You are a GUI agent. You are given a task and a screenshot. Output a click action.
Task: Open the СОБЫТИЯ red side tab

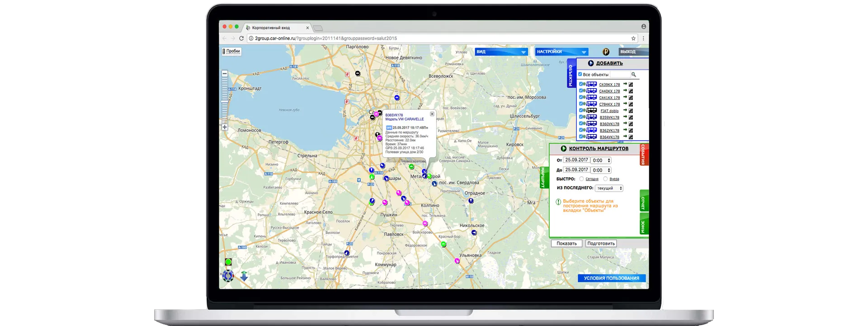point(644,154)
